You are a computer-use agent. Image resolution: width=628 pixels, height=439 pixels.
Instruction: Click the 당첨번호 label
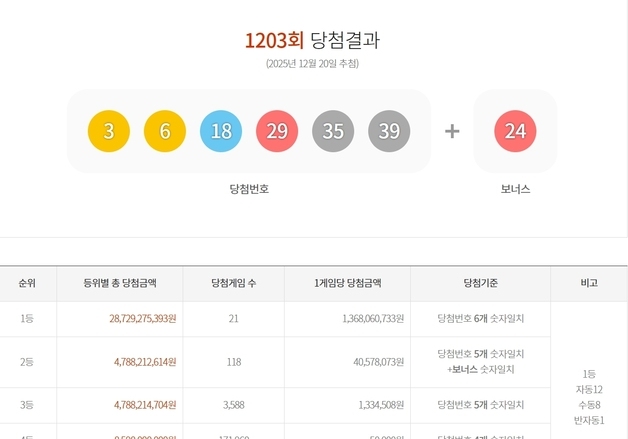point(249,189)
